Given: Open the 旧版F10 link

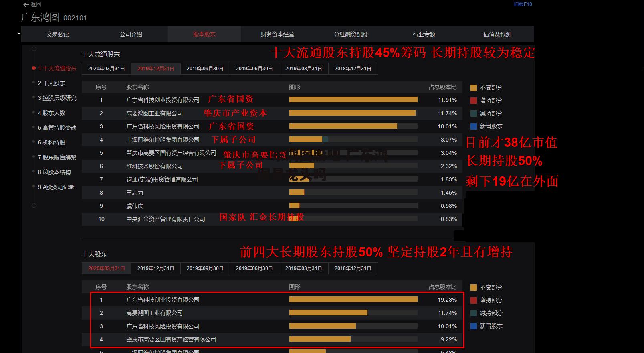Looking at the screenshot, I should click(523, 4).
